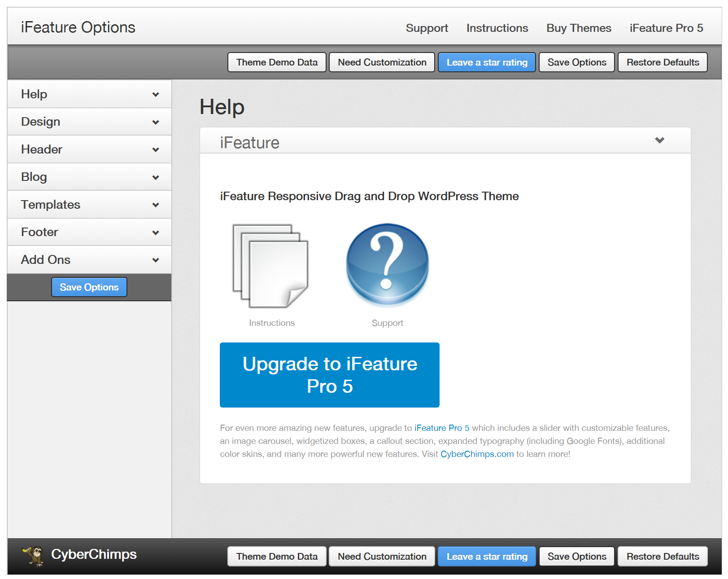
Task: Collapse the iFeature panel chevron
Action: point(659,140)
